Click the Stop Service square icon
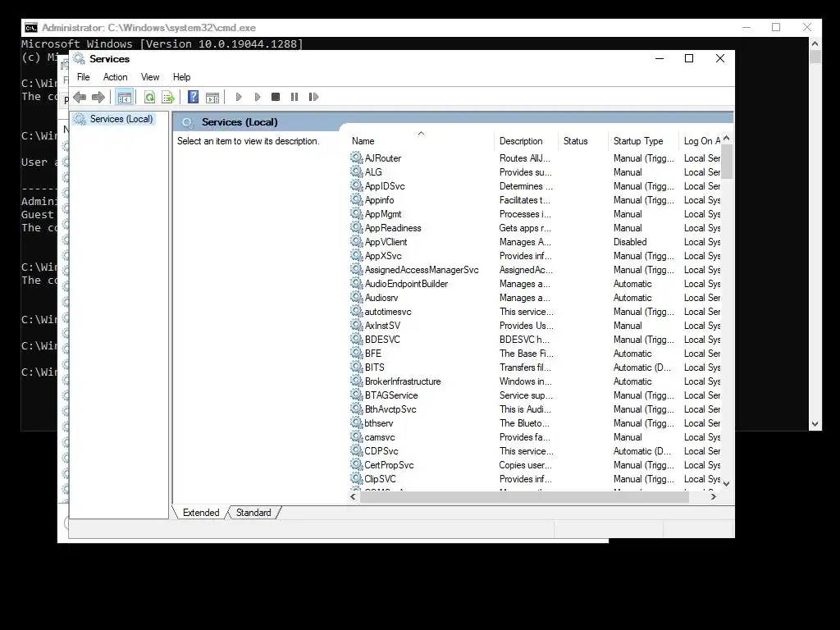The image size is (840, 630). pos(276,97)
